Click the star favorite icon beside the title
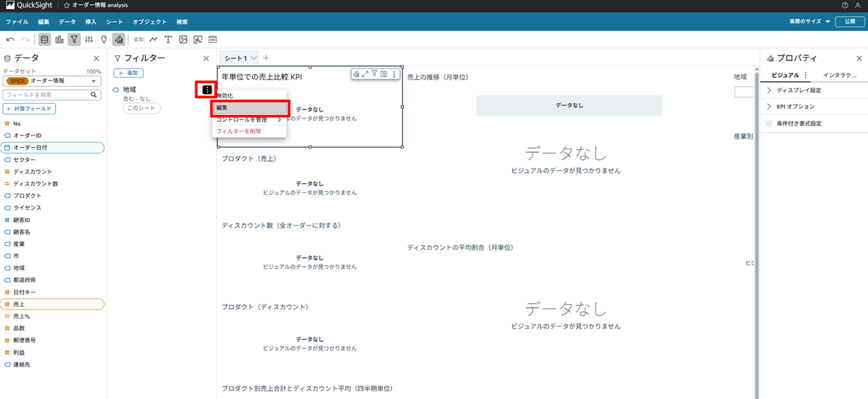The image size is (868, 399). coord(66,5)
